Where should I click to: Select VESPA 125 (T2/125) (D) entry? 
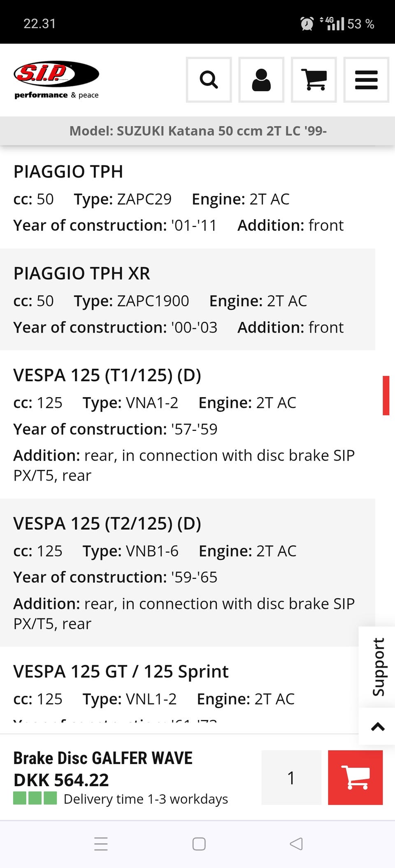[107, 523]
